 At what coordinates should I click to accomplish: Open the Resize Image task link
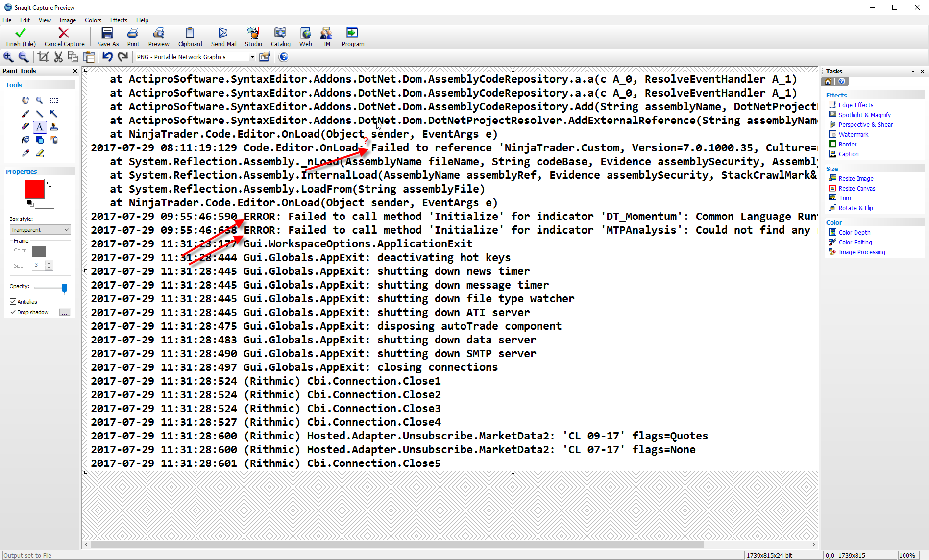click(856, 178)
